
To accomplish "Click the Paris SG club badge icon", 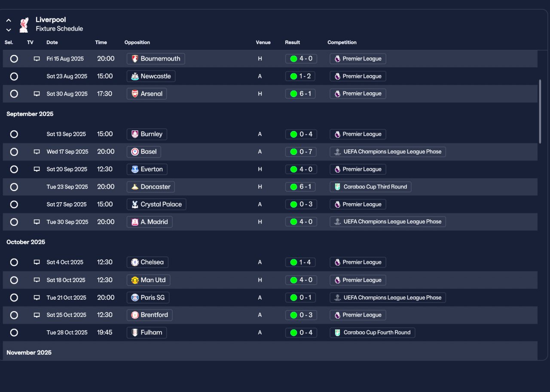I will click(135, 298).
